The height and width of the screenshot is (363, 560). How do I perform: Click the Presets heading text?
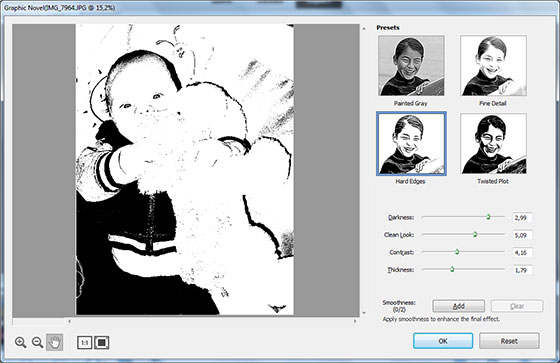click(388, 28)
